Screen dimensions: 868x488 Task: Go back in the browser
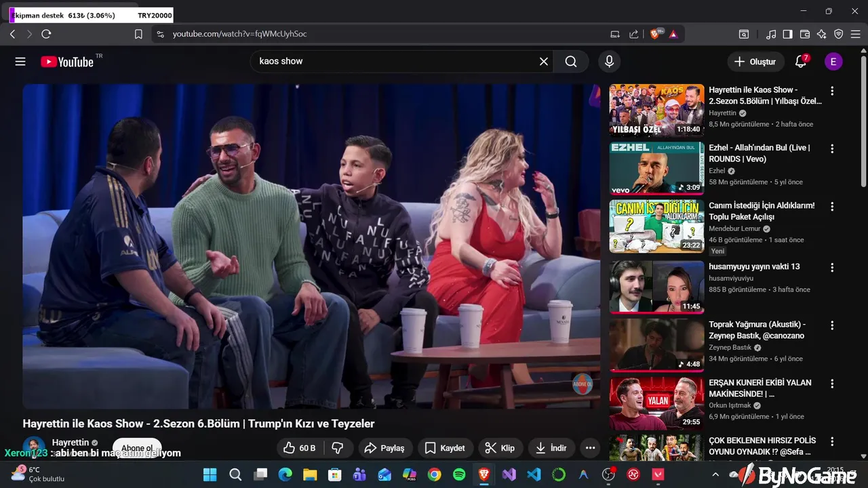coord(12,34)
